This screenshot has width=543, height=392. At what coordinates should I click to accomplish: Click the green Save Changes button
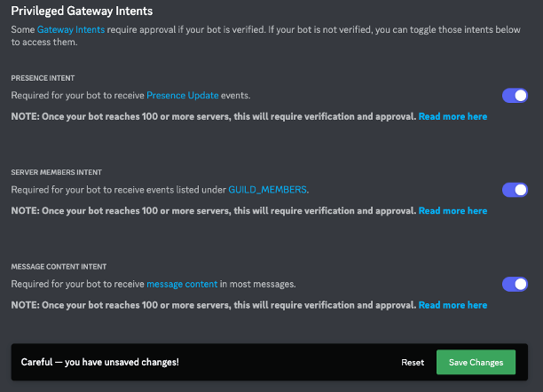(x=476, y=362)
